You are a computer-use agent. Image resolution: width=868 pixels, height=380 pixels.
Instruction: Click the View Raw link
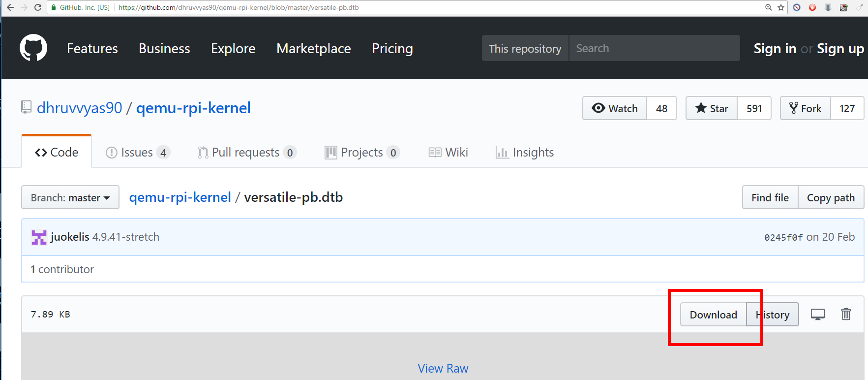tap(443, 368)
